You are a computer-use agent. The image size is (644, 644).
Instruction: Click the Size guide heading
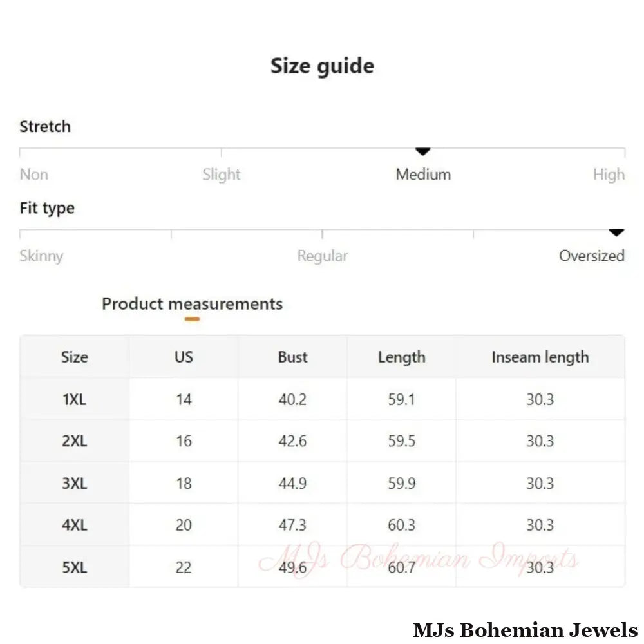tap(322, 66)
